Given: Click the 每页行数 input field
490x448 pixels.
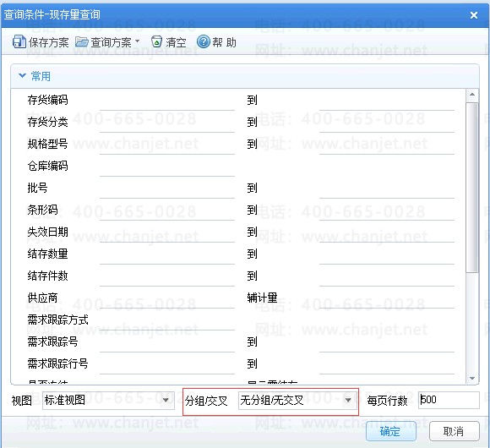Looking at the screenshot, I should [x=449, y=400].
